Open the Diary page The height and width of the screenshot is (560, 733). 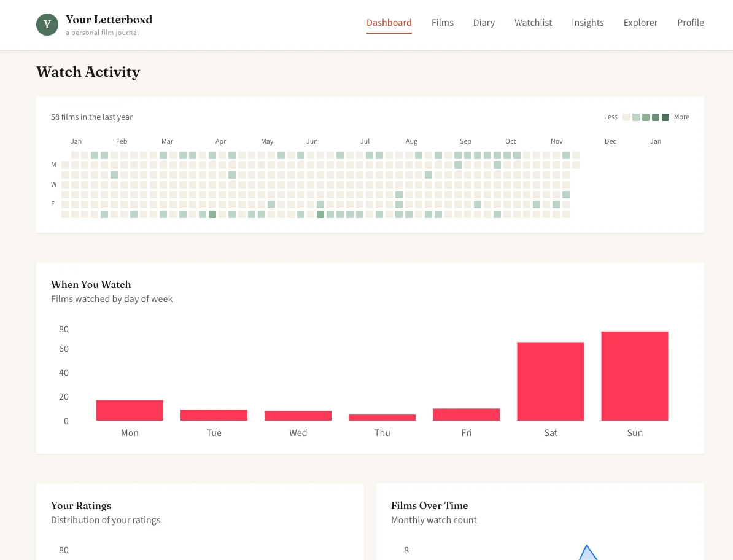click(x=484, y=23)
